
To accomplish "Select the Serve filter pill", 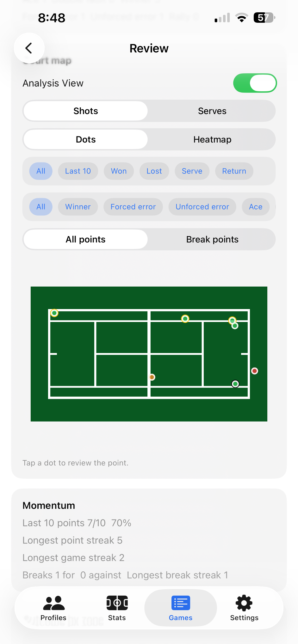I will tap(192, 171).
